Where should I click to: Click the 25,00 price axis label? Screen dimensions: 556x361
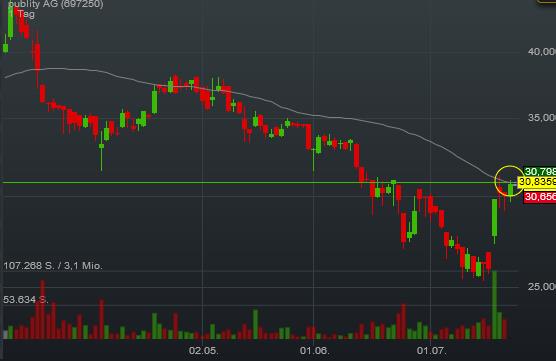click(542, 287)
